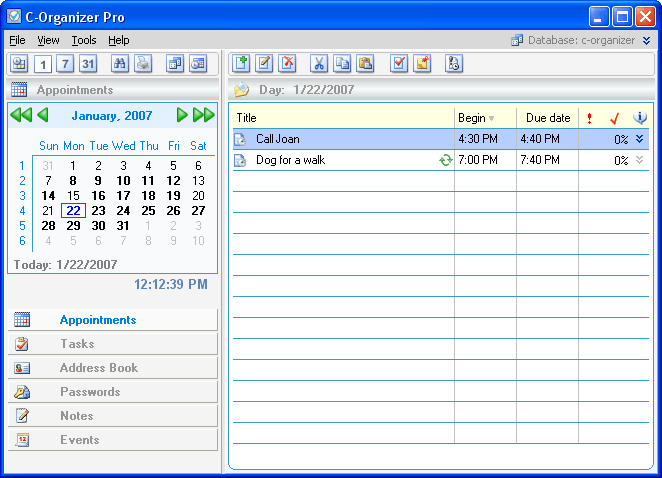
Task: Edit the selected appointment with pencil icon
Action: [264, 64]
